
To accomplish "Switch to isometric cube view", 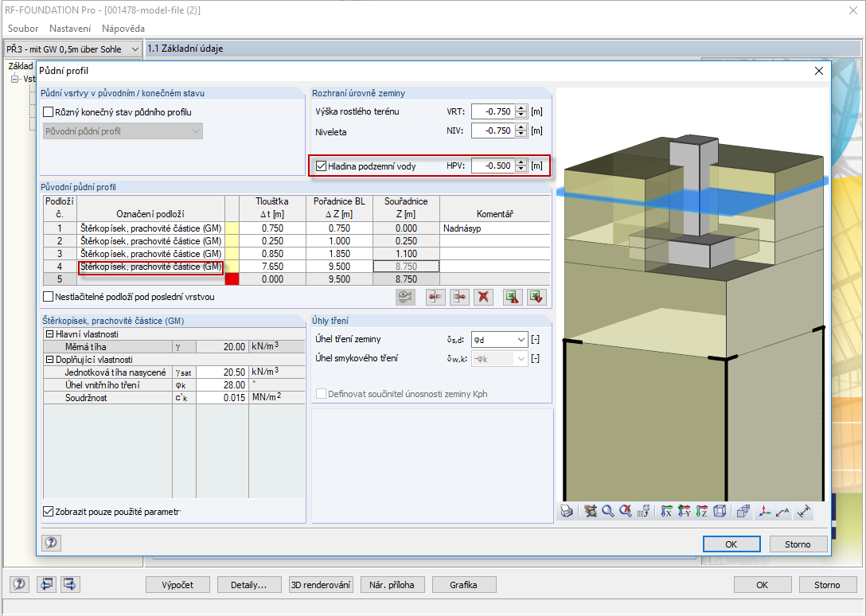I will tap(719, 511).
